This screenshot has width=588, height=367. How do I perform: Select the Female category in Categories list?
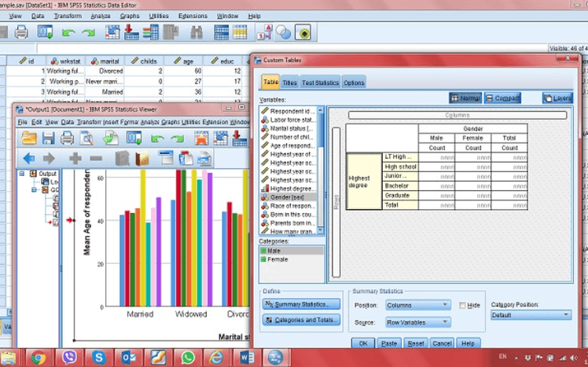(292, 259)
